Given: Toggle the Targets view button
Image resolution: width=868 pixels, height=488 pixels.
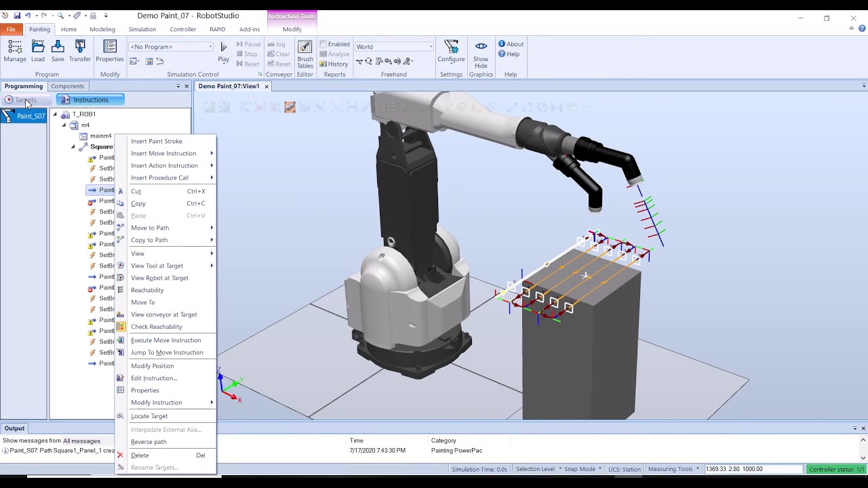Looking at the screenshot, I should tap(26, 100).
